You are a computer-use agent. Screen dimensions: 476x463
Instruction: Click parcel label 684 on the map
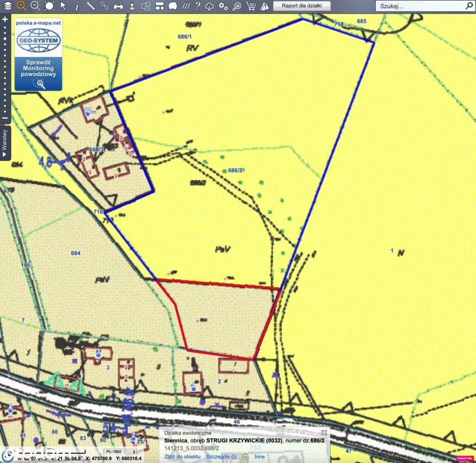tap(75, 253)
